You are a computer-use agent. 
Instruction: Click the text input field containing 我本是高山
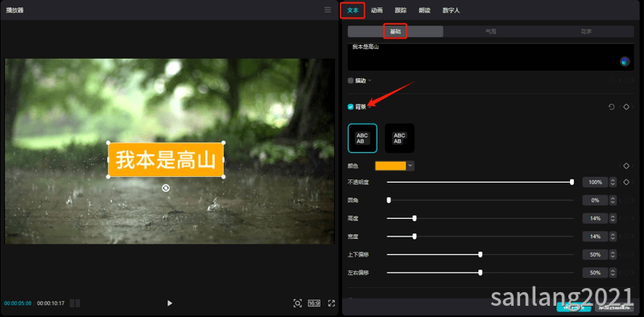(x=491, y=56)
